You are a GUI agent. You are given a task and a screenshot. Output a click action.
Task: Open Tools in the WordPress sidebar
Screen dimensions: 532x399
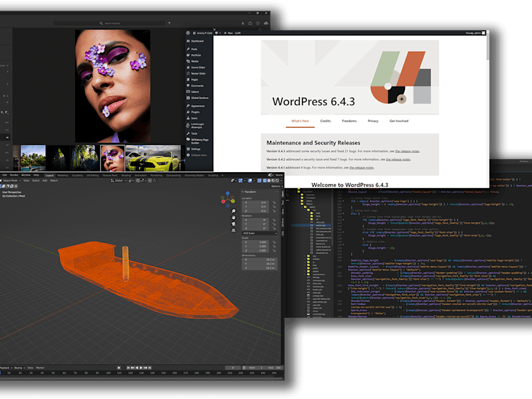(194, 134)
